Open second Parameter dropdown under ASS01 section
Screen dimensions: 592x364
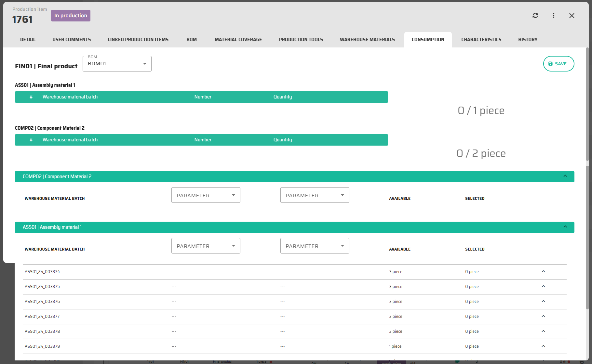[x=315, y=246]
